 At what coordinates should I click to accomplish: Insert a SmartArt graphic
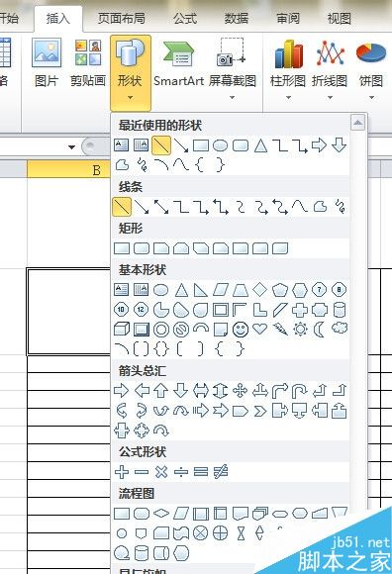178,63
